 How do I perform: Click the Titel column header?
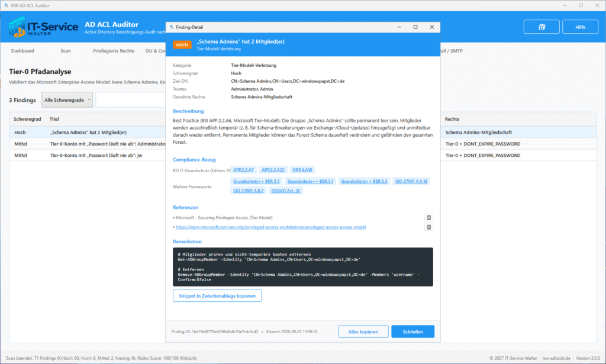coord(54,119)
